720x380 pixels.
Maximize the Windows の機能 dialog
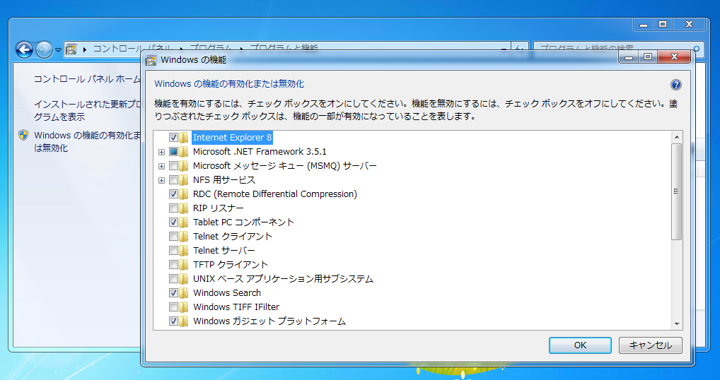point(648,57)
